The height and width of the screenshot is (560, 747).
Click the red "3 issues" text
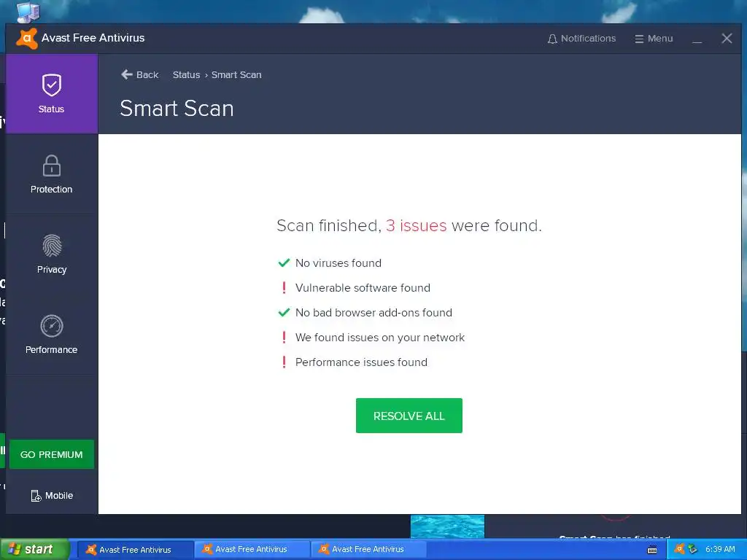[416, 225]
